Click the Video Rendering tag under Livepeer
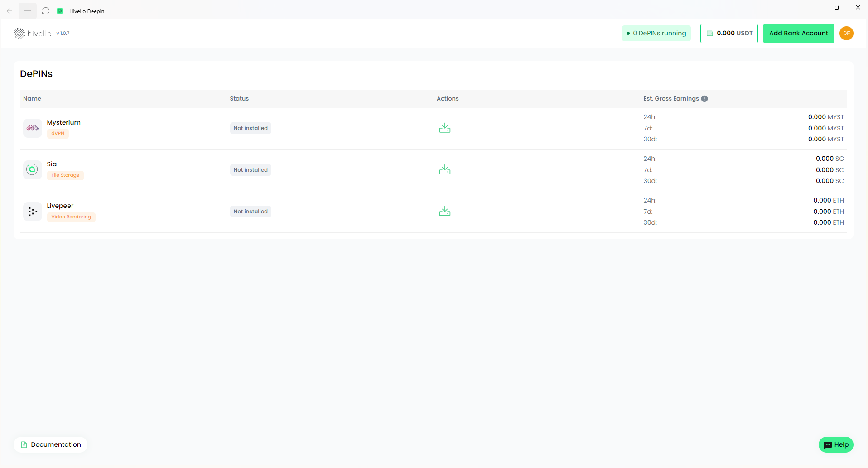The width and height of the screenshot is (868, 468). tap(71, 217)
